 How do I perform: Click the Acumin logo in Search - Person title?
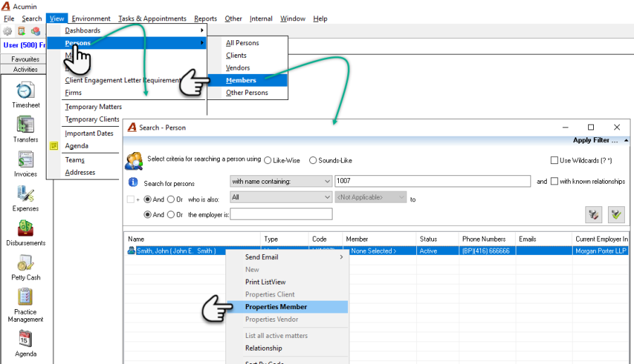pos(132,127)
